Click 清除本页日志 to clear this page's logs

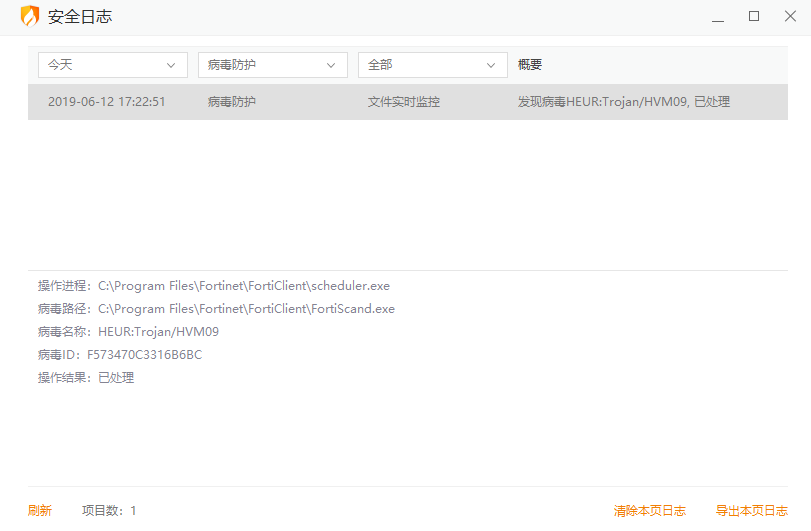tap(650, 511)
